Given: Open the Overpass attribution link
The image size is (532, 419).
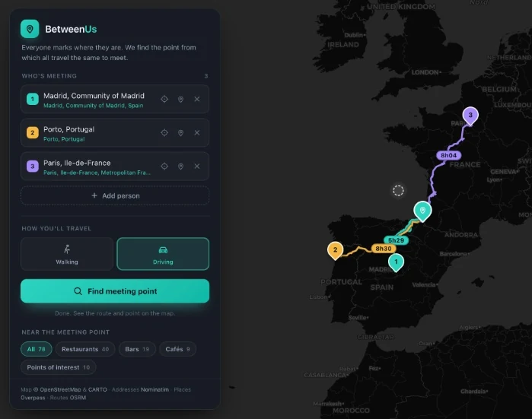Looking at the screenshot, I should pos(33,398).
